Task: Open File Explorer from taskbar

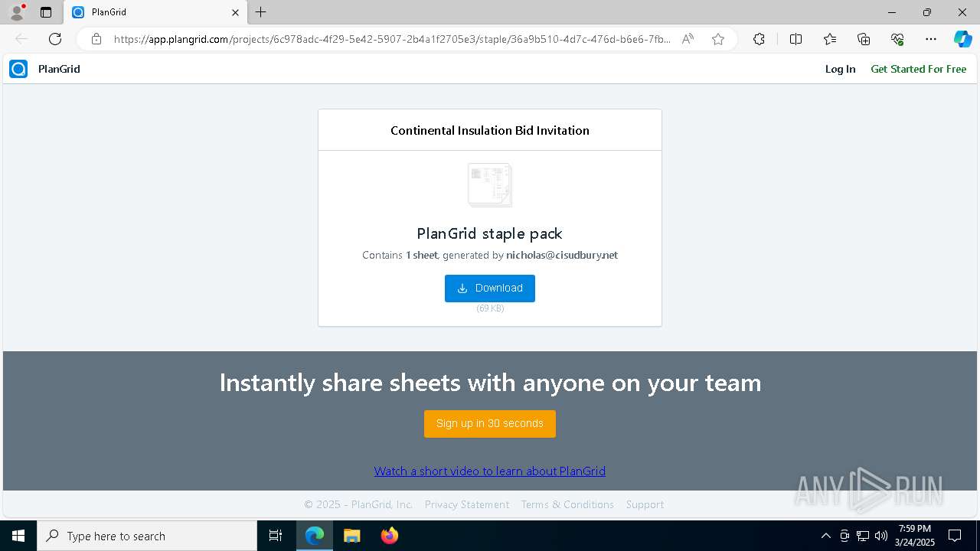Action: click(351, 536)
